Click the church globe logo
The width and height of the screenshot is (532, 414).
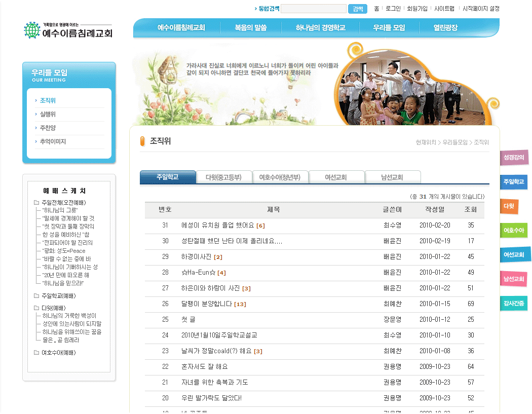(x=32, y=30)
